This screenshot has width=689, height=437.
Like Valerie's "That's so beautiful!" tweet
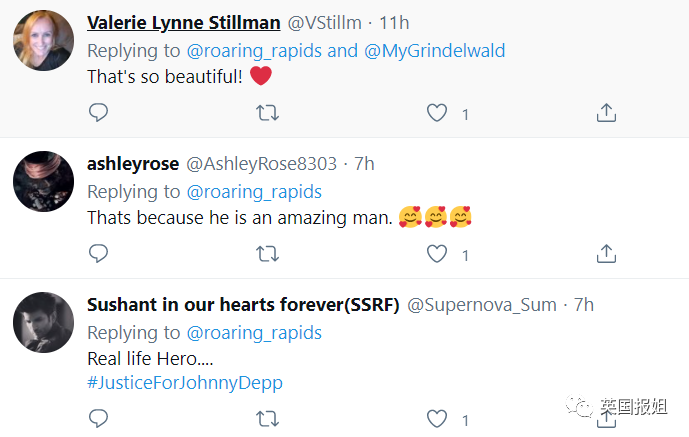(437, 113)
